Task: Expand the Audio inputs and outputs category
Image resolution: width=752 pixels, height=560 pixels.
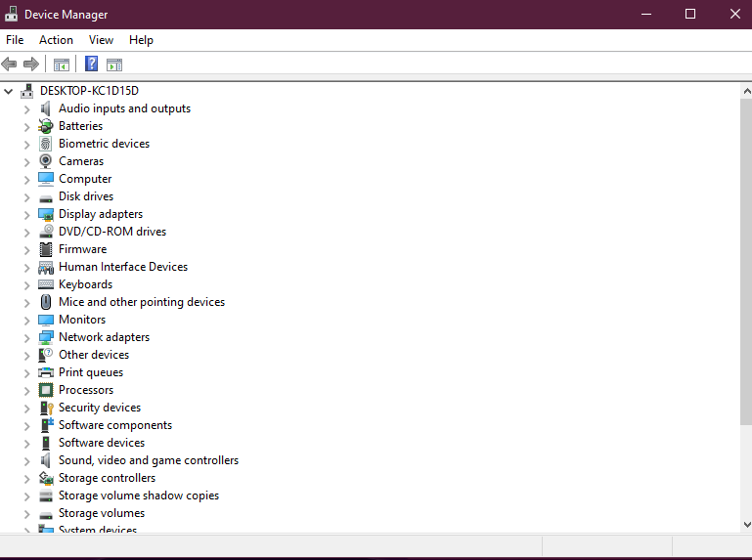Action: tap(26, 109)
